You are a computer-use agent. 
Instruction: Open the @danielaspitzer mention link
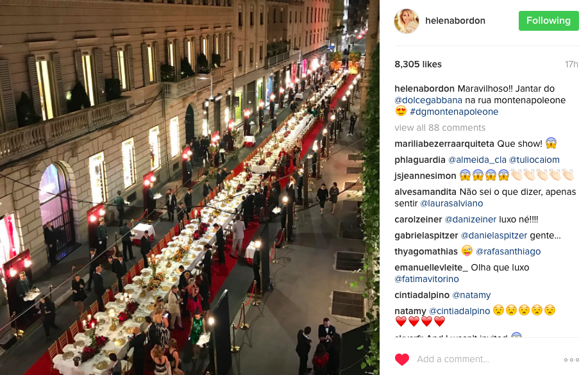(494, 235)
